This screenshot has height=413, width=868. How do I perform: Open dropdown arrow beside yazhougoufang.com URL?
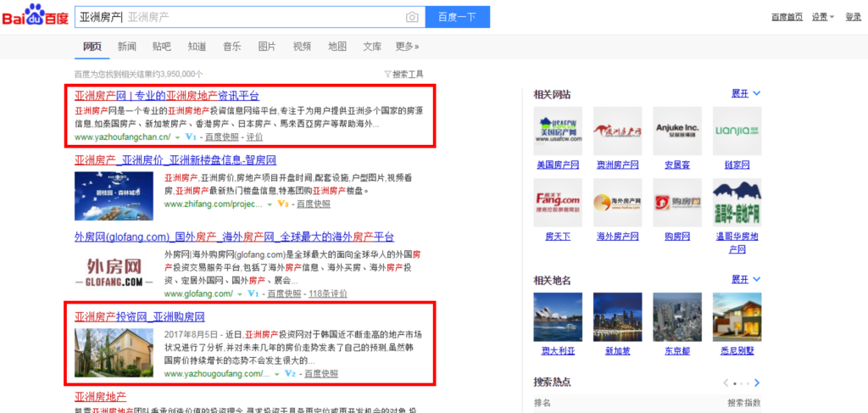click(277, 374)
